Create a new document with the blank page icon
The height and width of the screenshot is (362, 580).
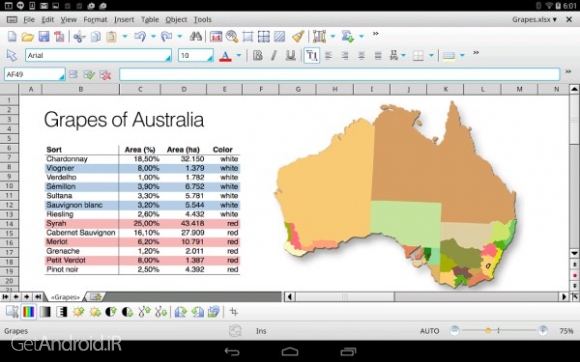click(x=12, y=36)
